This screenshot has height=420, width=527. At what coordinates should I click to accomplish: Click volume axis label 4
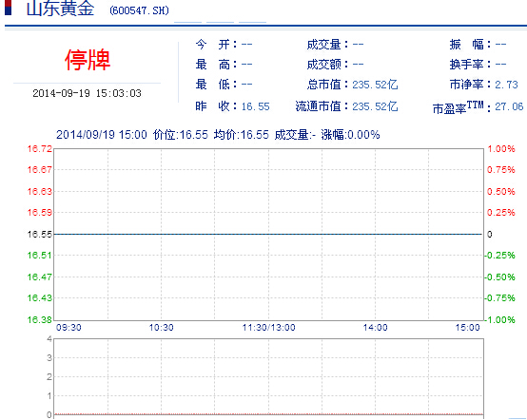coord(49,338)
